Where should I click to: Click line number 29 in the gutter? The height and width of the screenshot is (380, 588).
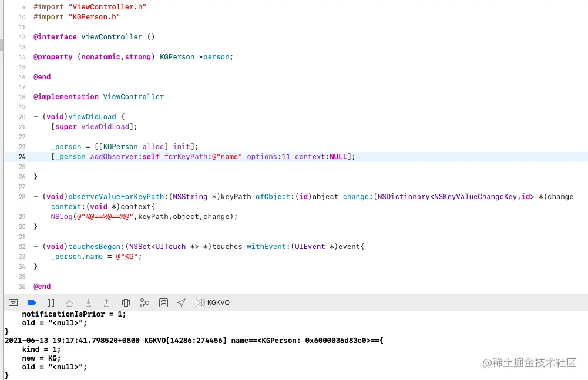pos(22,217)
